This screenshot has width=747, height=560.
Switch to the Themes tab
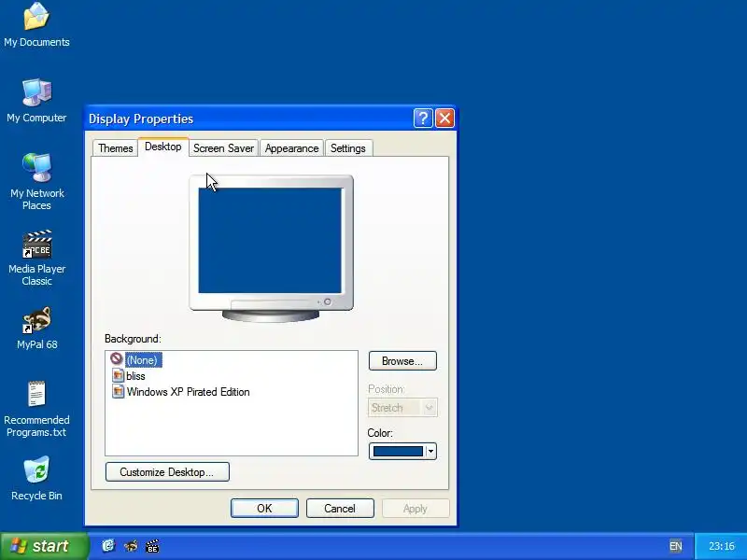pos(115,148)
